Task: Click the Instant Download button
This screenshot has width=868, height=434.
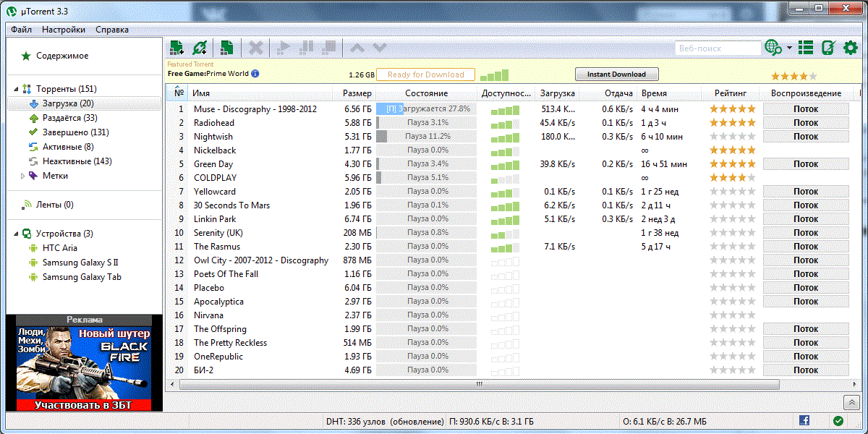Action: point(616,74)
